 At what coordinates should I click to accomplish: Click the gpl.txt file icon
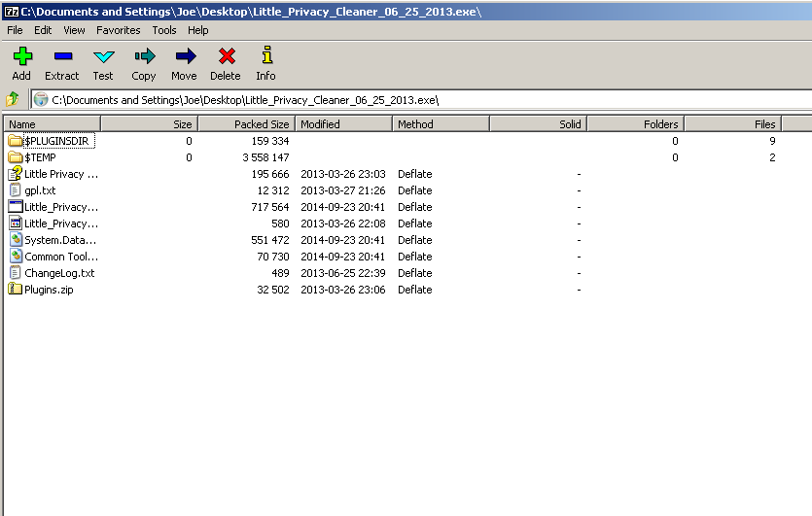(16, 190)
